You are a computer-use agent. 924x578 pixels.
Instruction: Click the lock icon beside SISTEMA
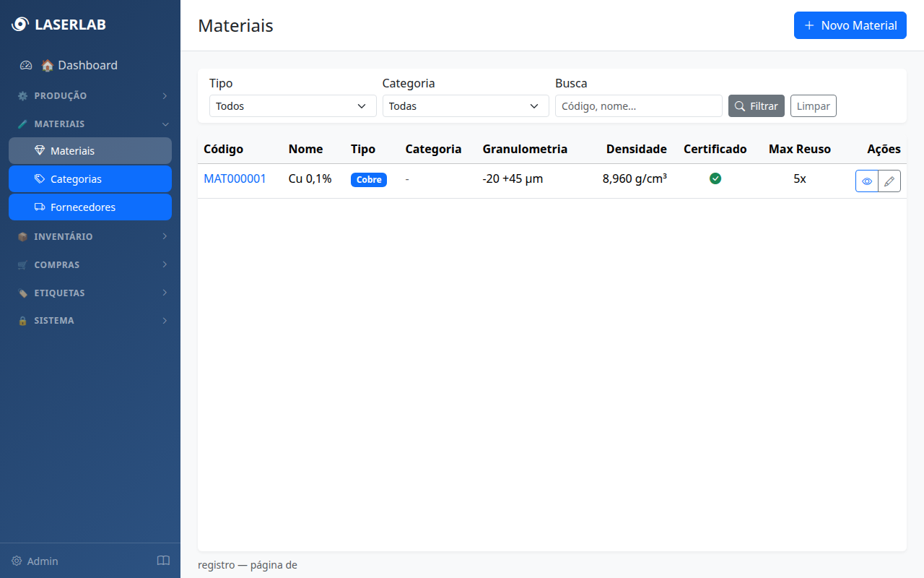click(22, 320)
